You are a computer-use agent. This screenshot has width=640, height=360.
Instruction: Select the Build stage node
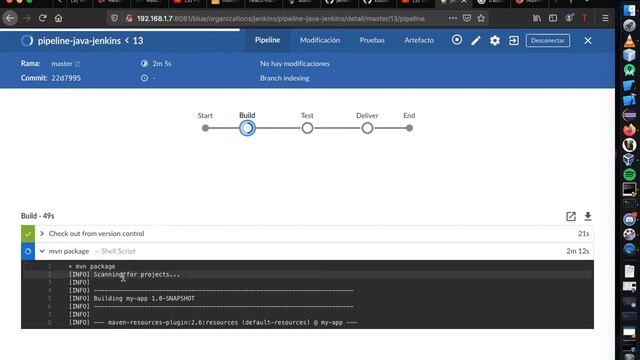[247, 128]
